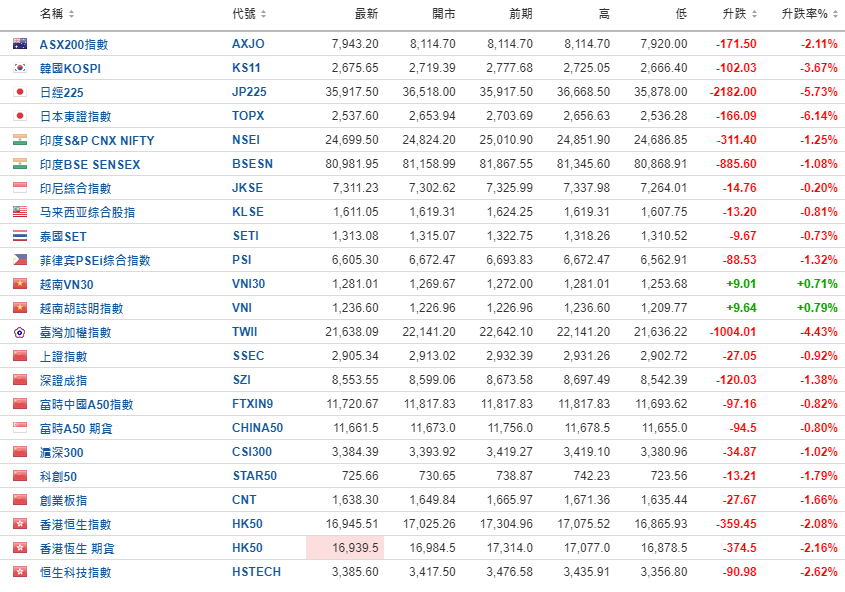Image resolution: width=845 pixels, height=592 pixels.
Task: Sort by 升跌率% column header
Action: [808, 14]
